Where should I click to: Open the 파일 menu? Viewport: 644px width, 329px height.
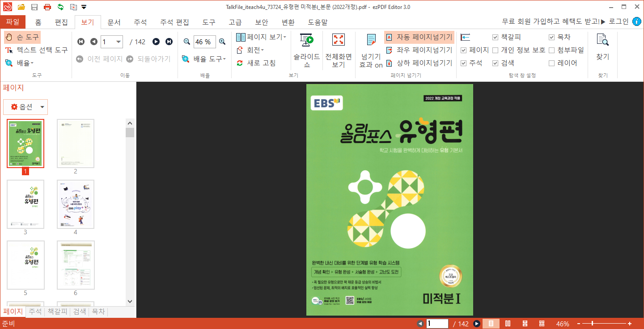click(13, 22)
